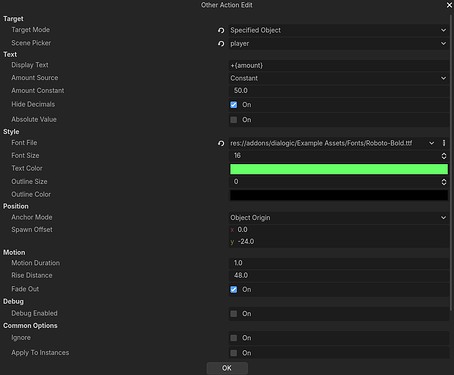The width and height of the screenshot is (454, 375).
Task: Enable the Absolute Value checkbox
Action: tap(234, 120)
